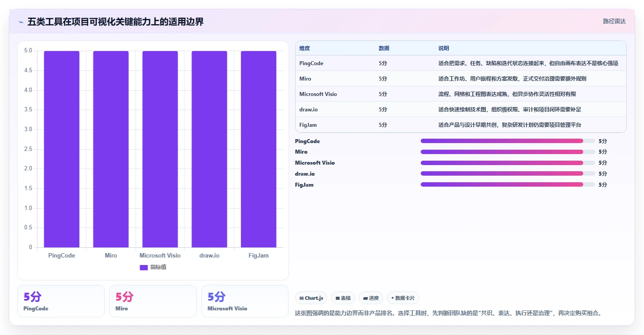Click the purple 指标值 legend swatch

[144, 268]
